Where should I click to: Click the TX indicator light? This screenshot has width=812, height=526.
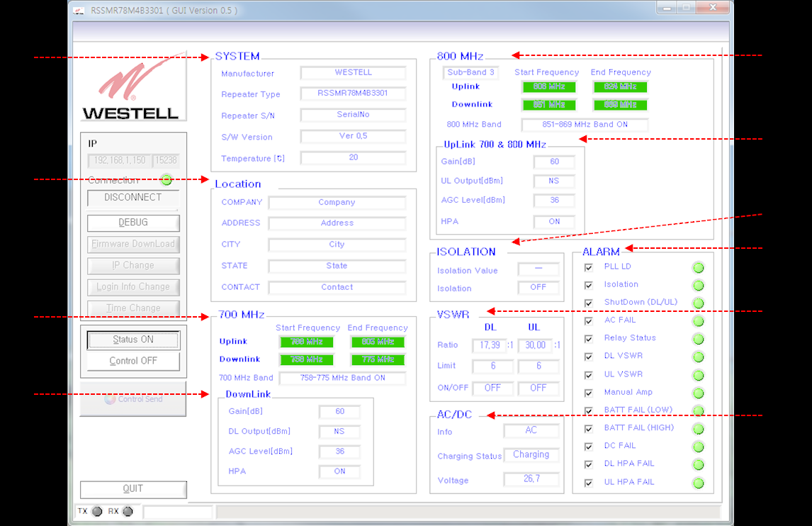point(97,512)
